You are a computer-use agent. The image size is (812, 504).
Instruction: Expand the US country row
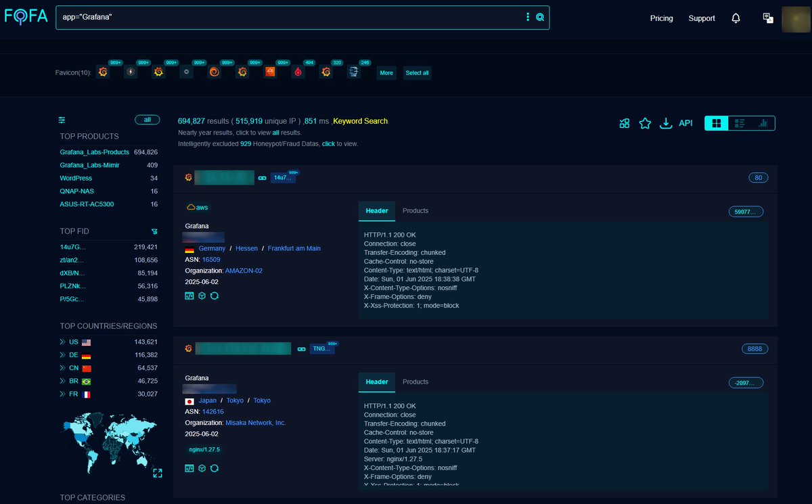(x=63, y=342)
